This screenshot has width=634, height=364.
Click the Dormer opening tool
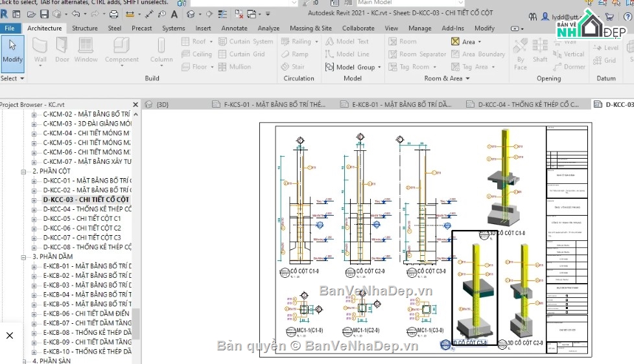(569, 67)
